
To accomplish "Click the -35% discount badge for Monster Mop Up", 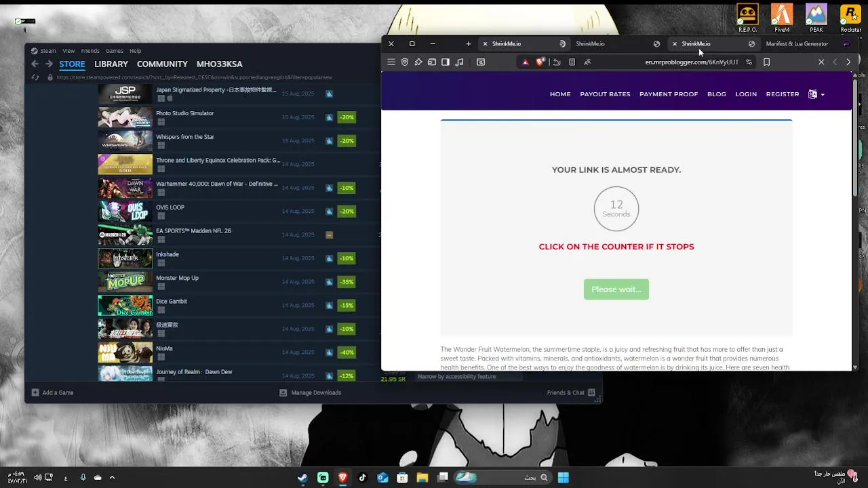I will tap(347, 282).
